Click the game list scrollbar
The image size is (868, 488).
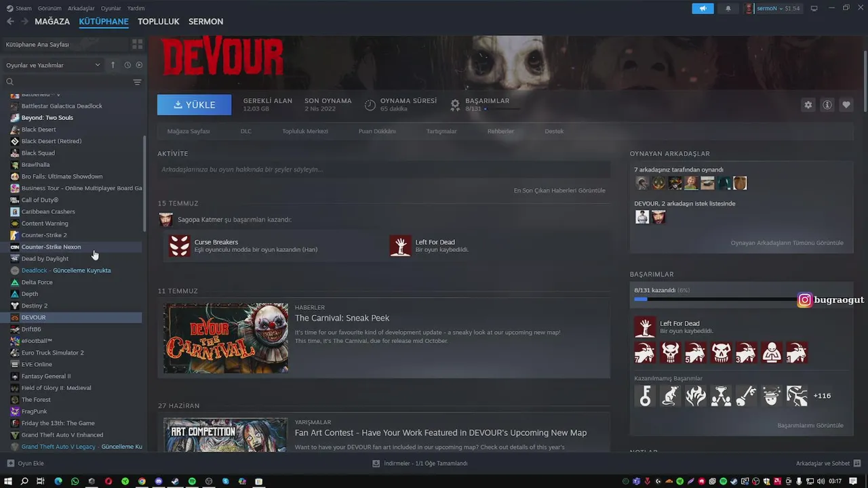pyautogui.click(x=144, y=183)
